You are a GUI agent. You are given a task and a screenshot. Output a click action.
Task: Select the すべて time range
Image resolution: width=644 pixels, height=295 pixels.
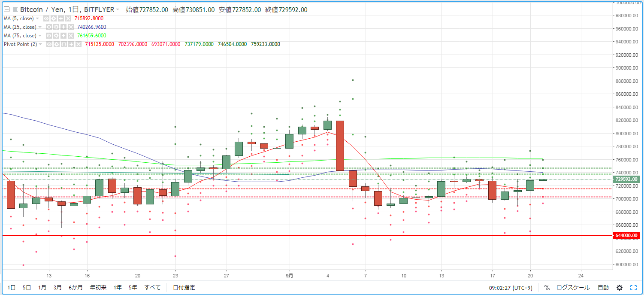coord(152,288)
